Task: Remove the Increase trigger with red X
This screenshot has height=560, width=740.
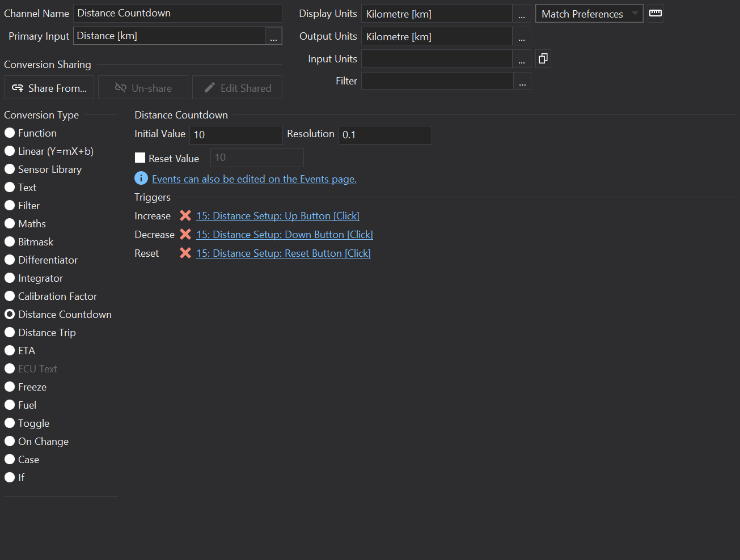Action: click(x=185, y=215)
